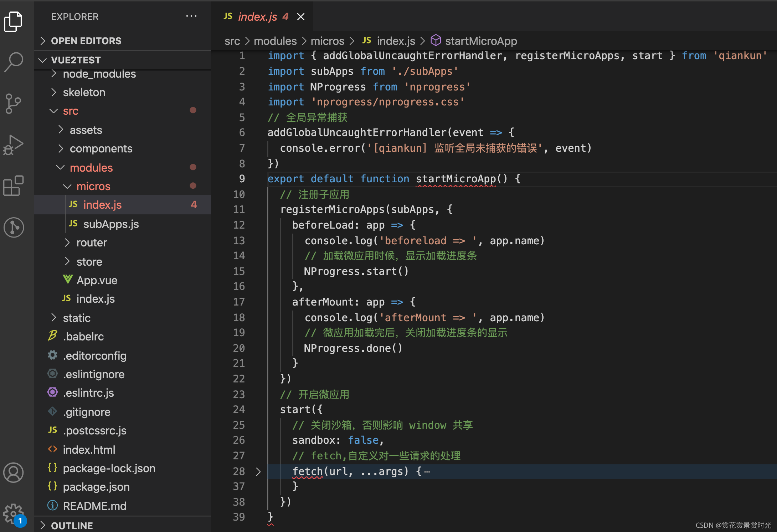The width and height of the screenshot is (777, 532).
Task: Collapse the modules folder
Action: tap(91, 168)
